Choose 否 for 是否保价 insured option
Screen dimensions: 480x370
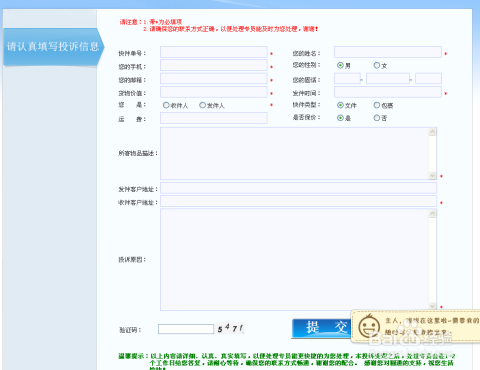coord(377,118)
